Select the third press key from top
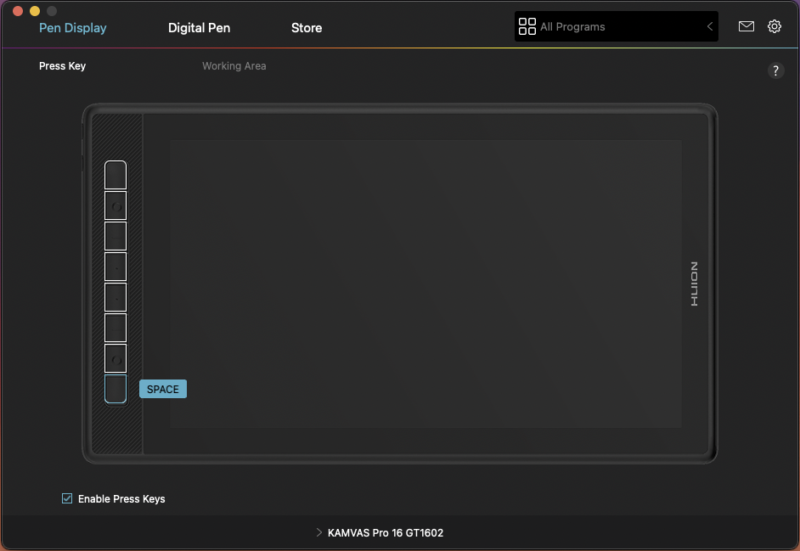The width and height of the screenshot is (800, 551). tap(115, 236)
